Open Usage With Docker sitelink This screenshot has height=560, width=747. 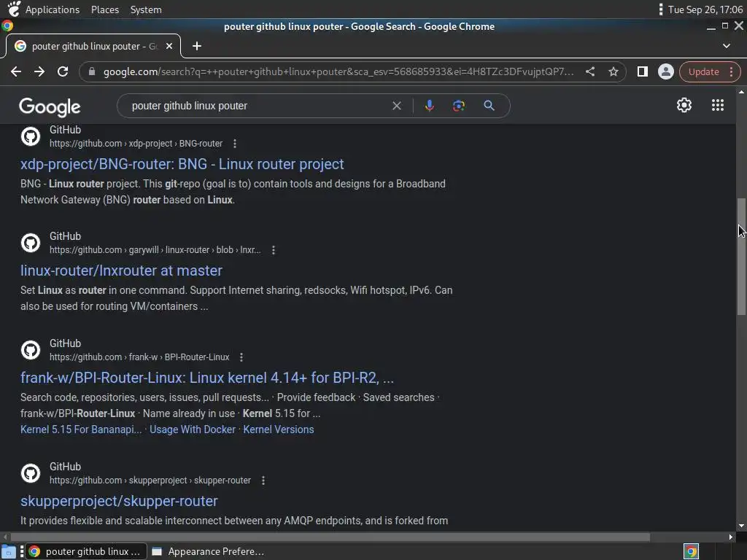point(193,429)
